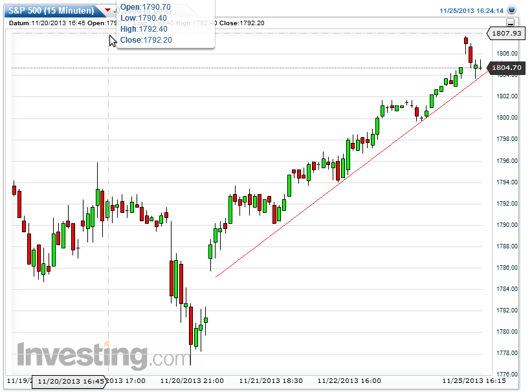The height and width of the screenshot is (392, 532).
Task: Click High:1792.40 in the tooltip
Action: [x=144, y=29]
